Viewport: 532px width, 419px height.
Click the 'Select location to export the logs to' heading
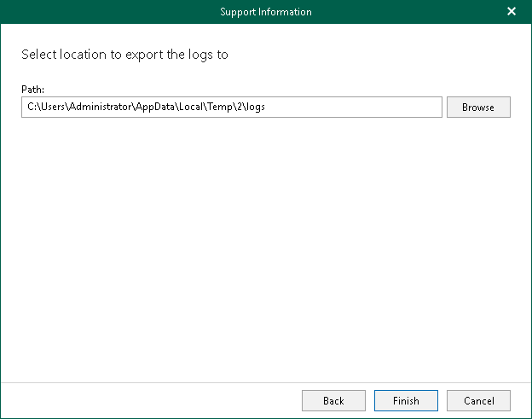(x=124, y=55)
